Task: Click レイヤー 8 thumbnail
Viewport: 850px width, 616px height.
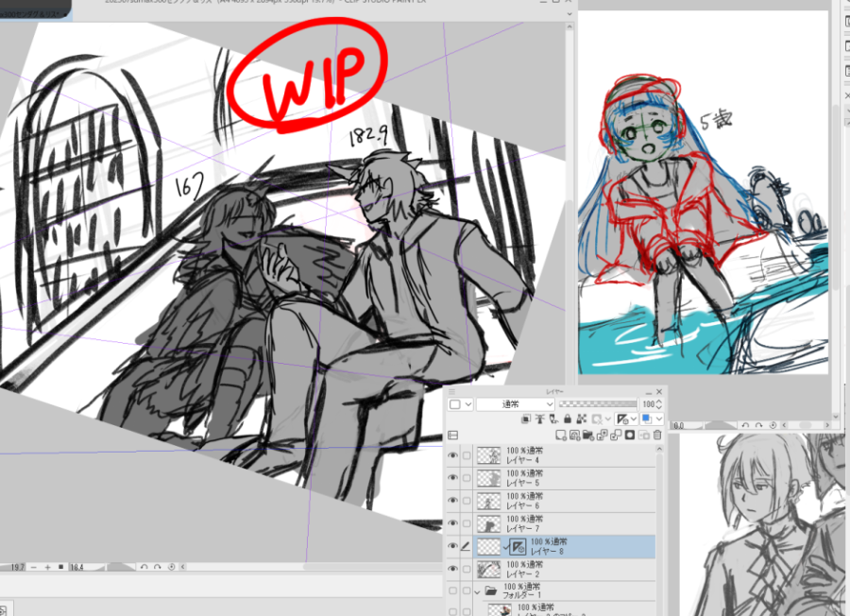Action: tap(488, 547)
